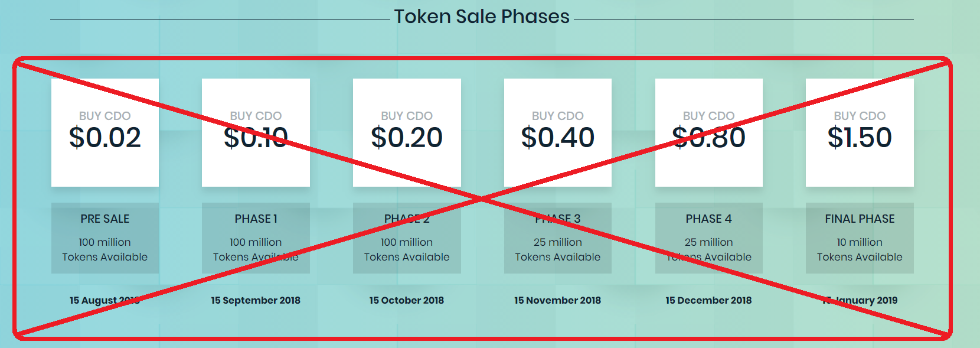Click the 15 August date label
Image resolution: width=980 pixels, height=348 pixels.
point(105,300)
